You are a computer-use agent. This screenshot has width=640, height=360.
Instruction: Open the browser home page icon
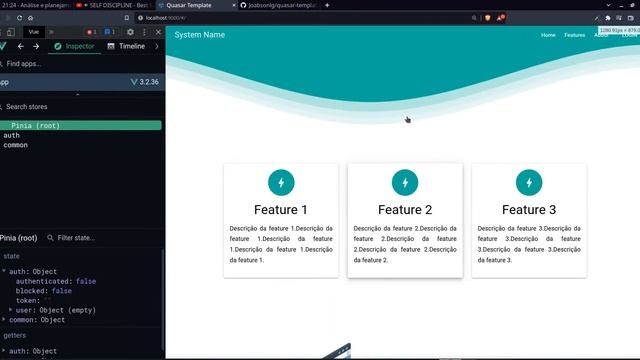point(31,18)
